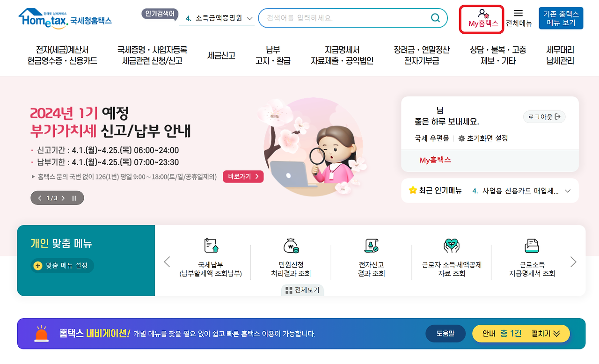Open 전자신고 결과 조회 icon
This screenshot has height=364, width=599.
(371, 246)
